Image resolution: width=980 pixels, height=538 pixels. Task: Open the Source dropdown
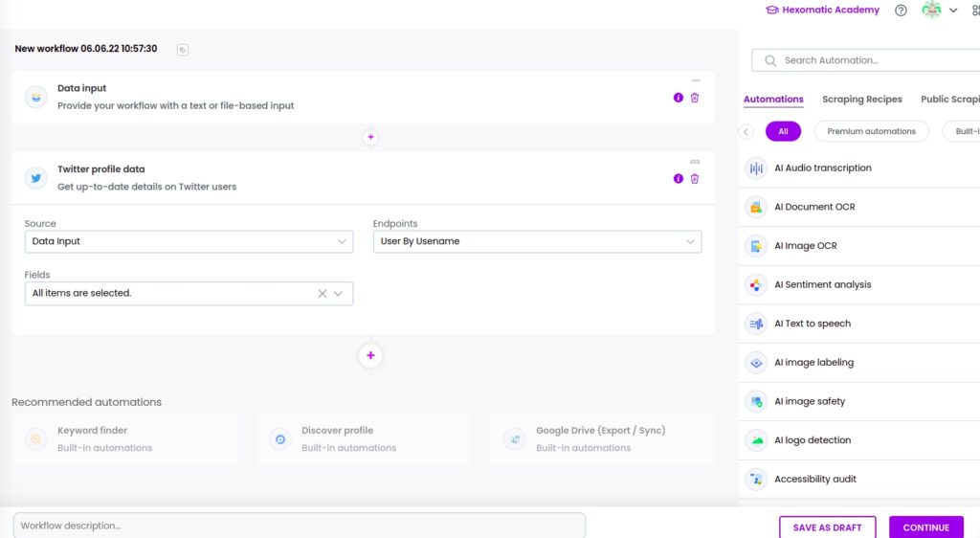[189, 242]
